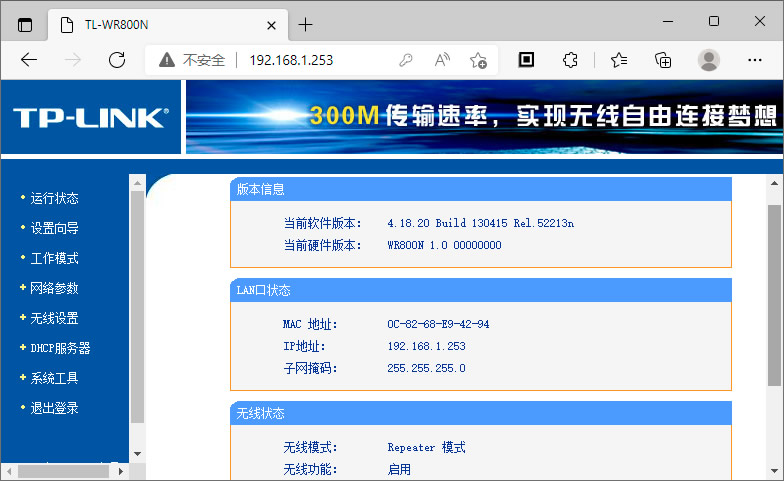This screenshot has height=481, width=784.
Task: Add this page to favorites
Action: click(x=478, y=60)
